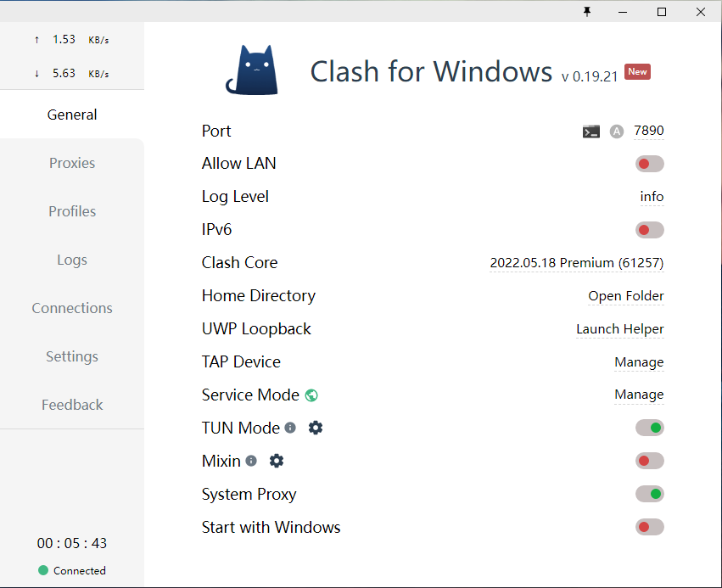
Task: Pin the window using the pin icon
Action: coord(587,12)
